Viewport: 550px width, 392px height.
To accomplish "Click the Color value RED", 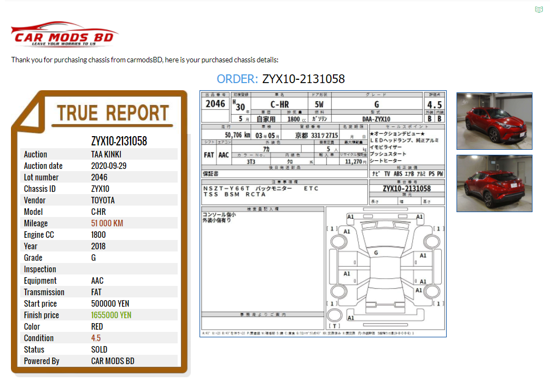I will pyautogui.click(x=97, y=326).
